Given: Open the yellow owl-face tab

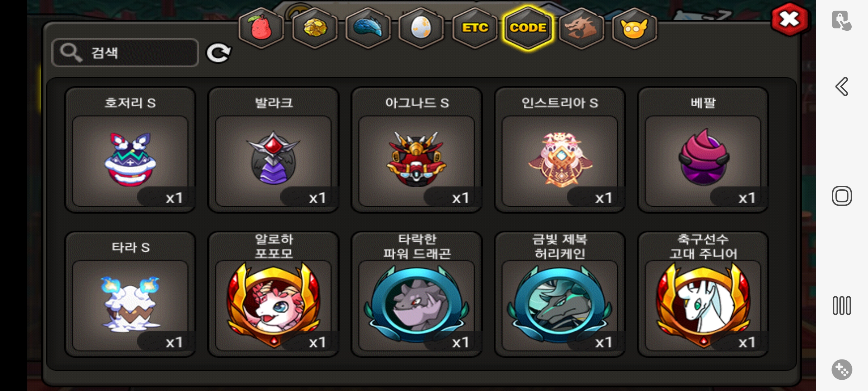Looking at the screenshot, I should [x=634, y=28].
